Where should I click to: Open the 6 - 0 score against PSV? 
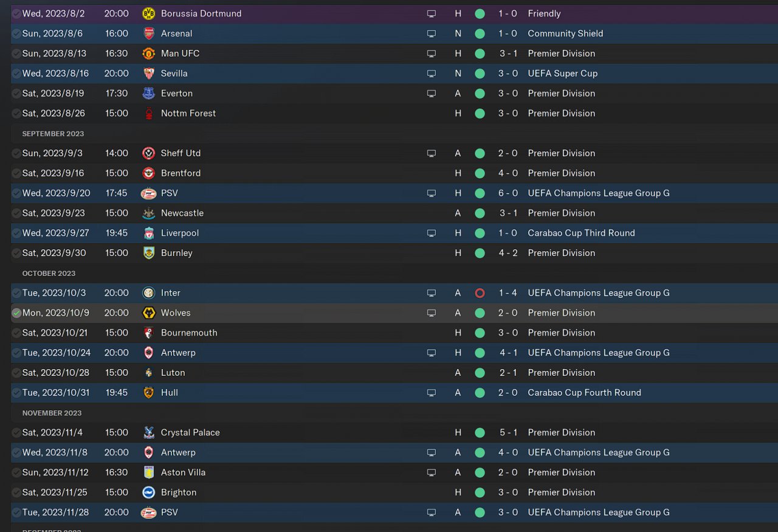point(508,193)
